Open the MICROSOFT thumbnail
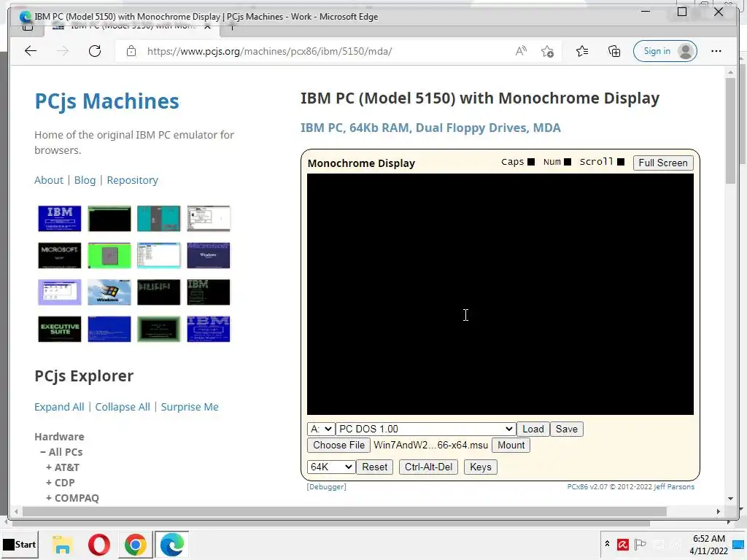This screenshot has width=747, height=560. (60, 255)
